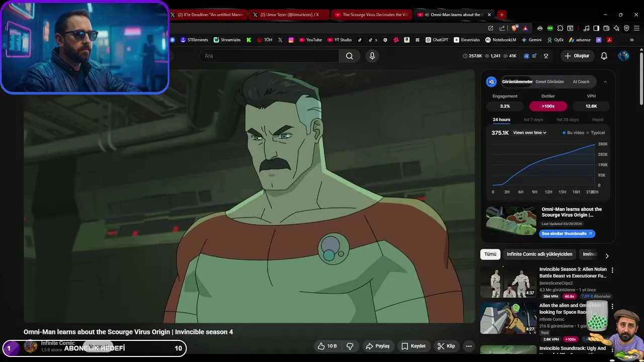
Task: Open the Elevenlabs bookmark
Action: click(x=467, y=40)
